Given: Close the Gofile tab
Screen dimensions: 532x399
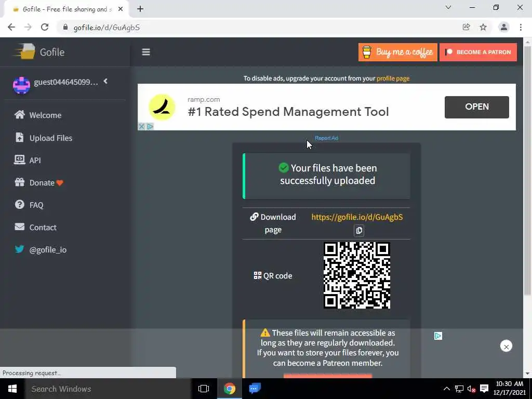Looking at the screenshot, I should pyautogui.click(x=121, y=9).
